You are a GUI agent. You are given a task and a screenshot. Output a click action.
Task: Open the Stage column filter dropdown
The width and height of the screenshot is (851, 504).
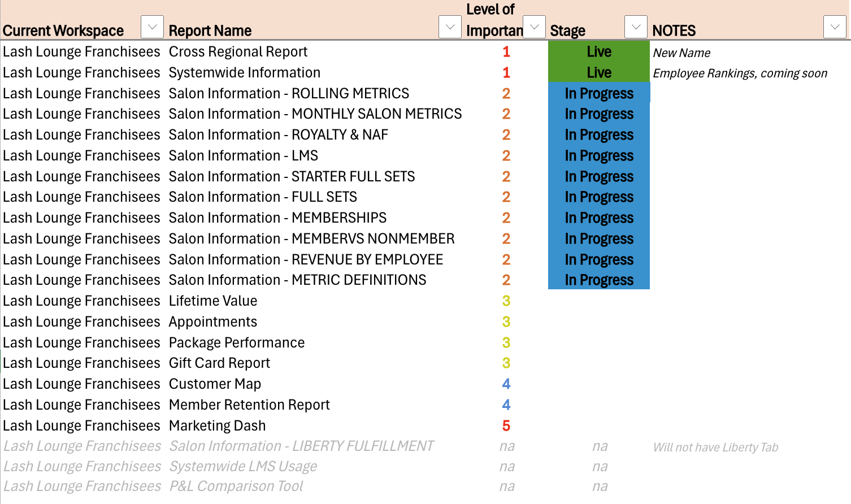point(636,27)
